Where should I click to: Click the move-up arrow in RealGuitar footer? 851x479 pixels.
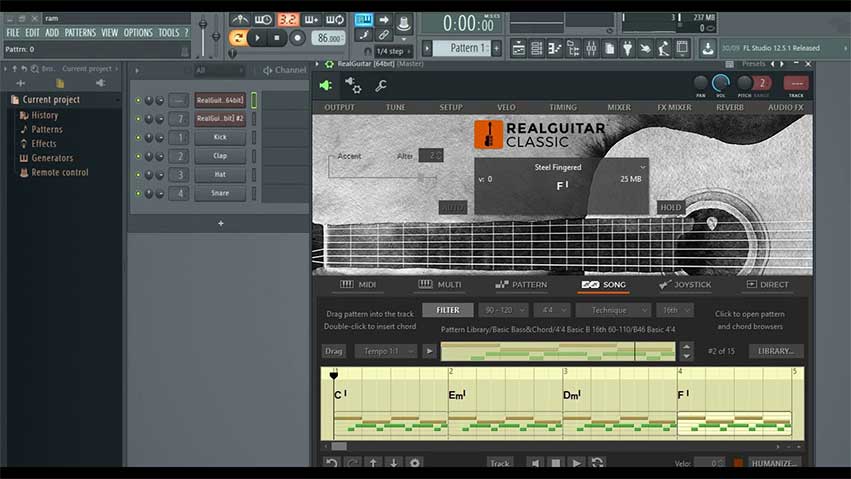(373, 463)
